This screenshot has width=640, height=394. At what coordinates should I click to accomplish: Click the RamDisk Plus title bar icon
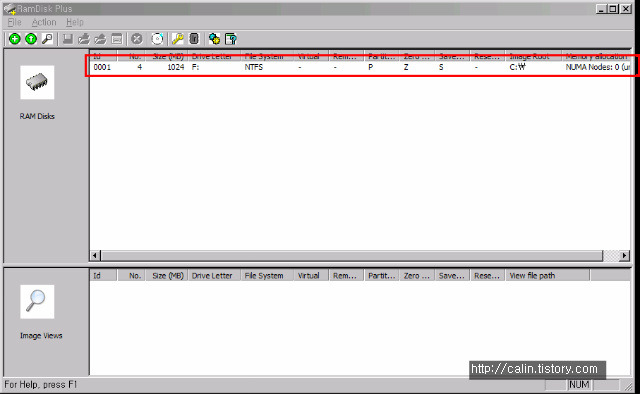pos(10,9)
